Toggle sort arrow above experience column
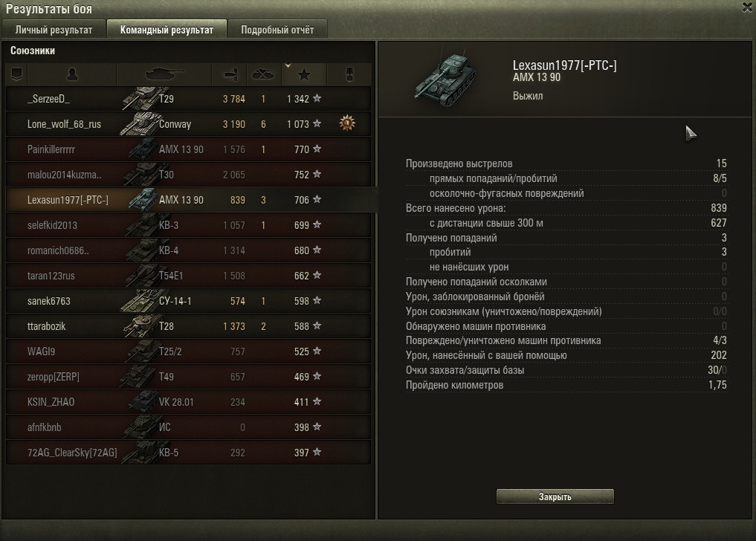This screenshot has width=756, height=541. 288,65
